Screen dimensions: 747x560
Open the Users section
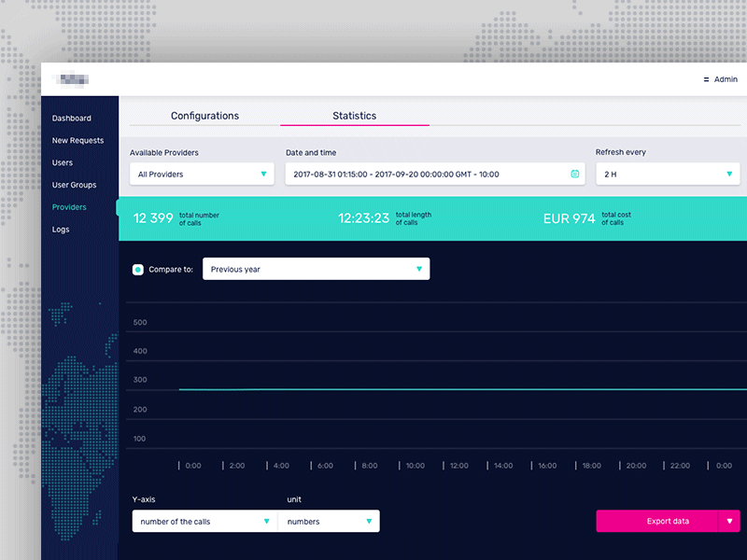point(62,162)
